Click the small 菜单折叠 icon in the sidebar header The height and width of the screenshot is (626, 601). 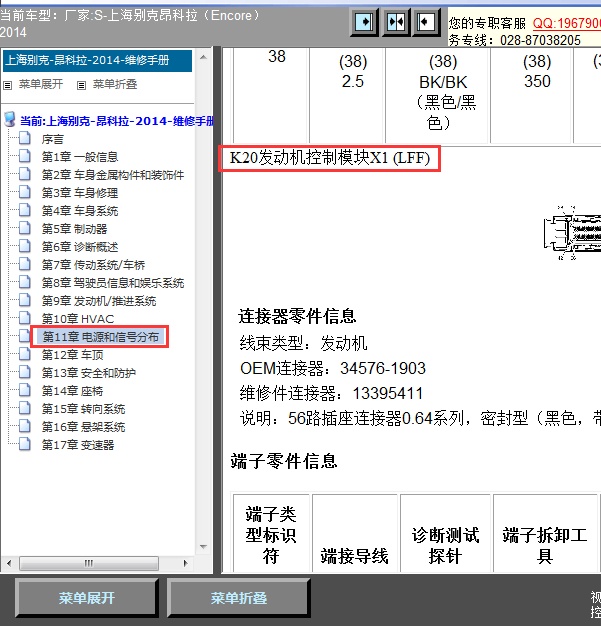point(81,85)
